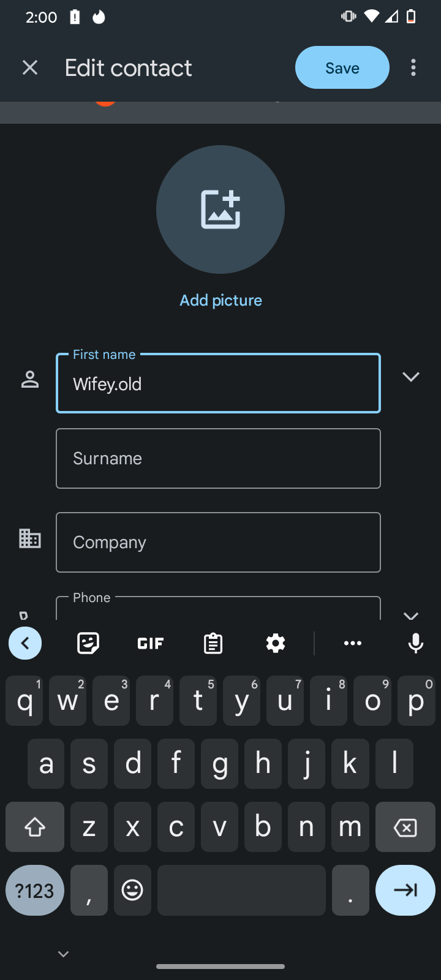441x980 pixels.
Task: Open keyboard settings gear
Action: tap(276, 643)
